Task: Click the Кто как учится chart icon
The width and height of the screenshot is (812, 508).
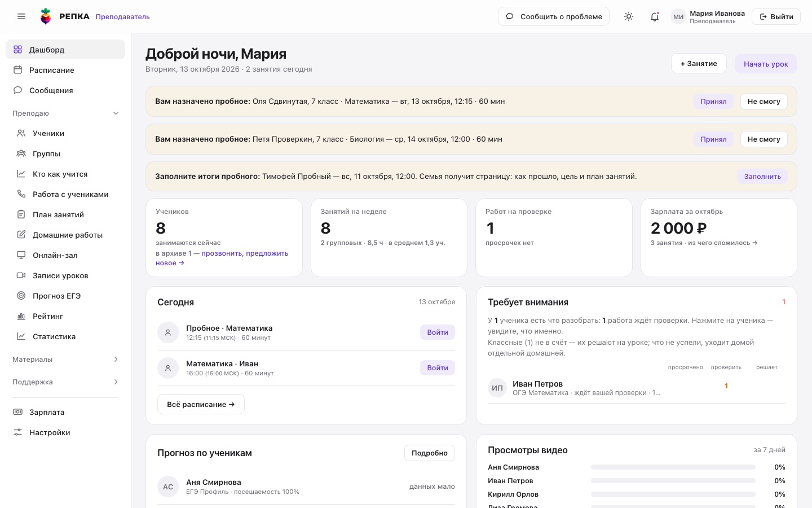Action: pyautogui.click(x=21, y=174)
